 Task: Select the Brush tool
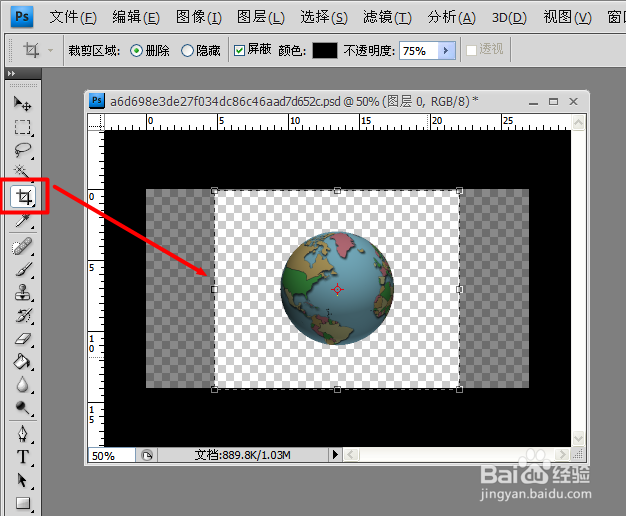point(22,270)
